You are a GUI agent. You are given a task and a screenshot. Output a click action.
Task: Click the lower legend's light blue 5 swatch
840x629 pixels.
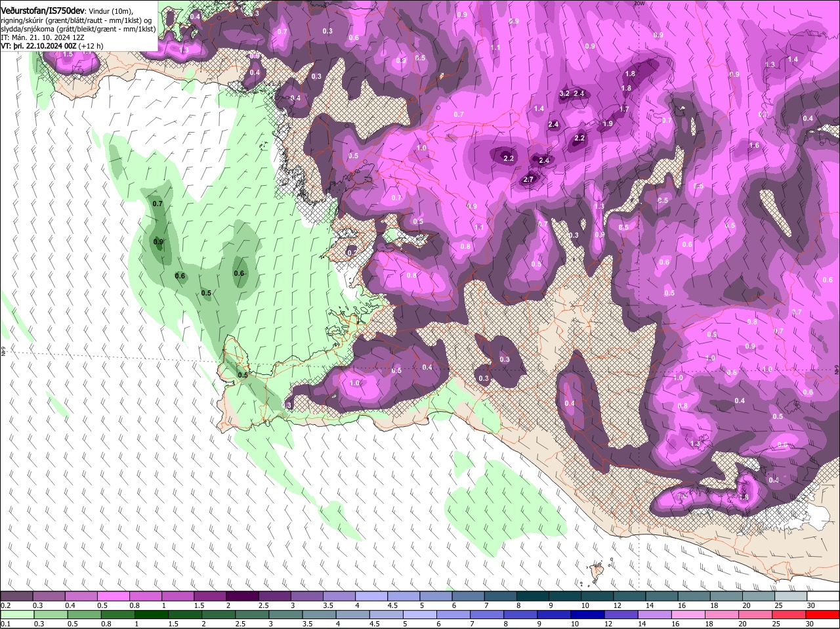pos(419,615)
